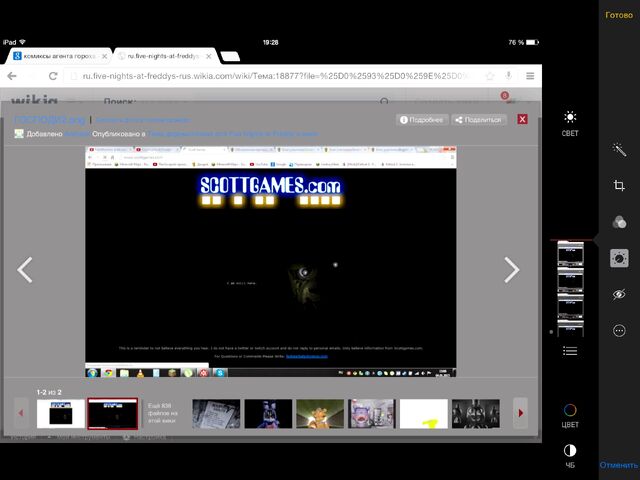Image resolution: width=640 pixels, height=480 pixels.
Task: Tap Отменить to cancel editing
Action: pos(619,465)
